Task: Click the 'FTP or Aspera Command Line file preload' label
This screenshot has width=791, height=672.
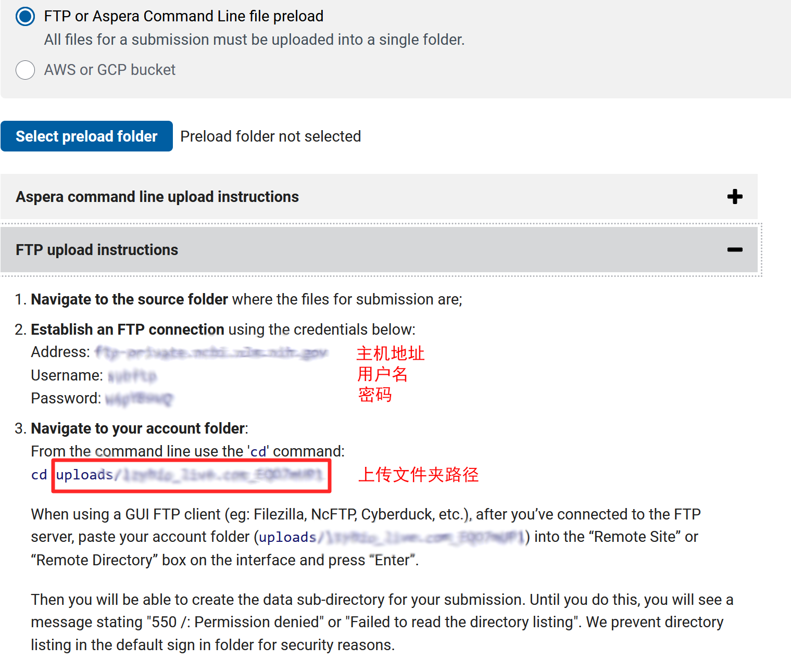Action: (x=183, y=16)
